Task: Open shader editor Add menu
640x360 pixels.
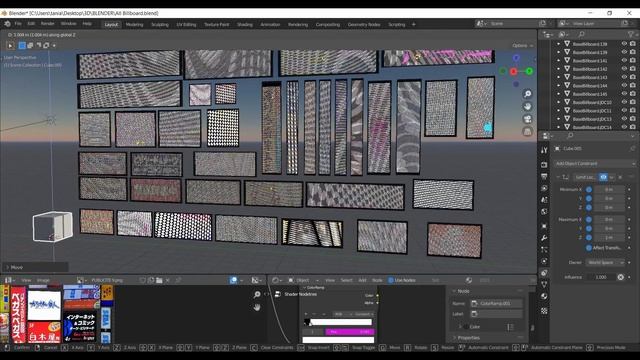Action: [362, 280]
